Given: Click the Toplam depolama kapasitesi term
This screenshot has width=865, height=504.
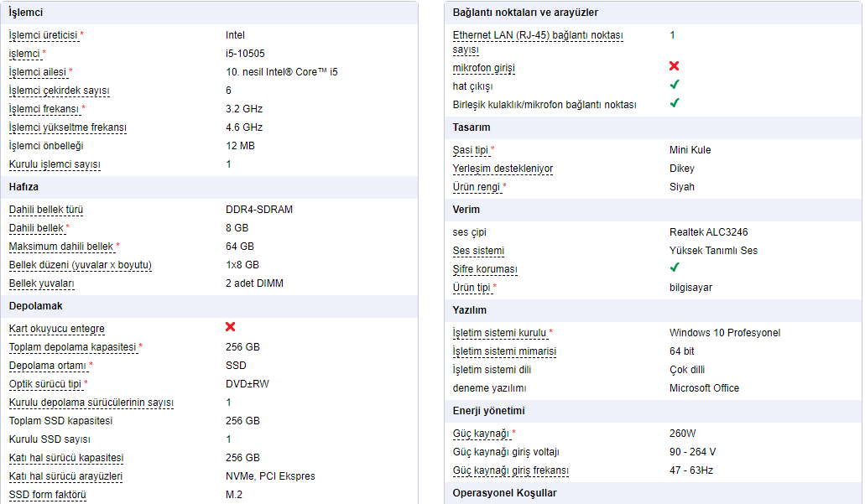Looking at the screenshot, I should pyautogui.click(x=72, y=347).
